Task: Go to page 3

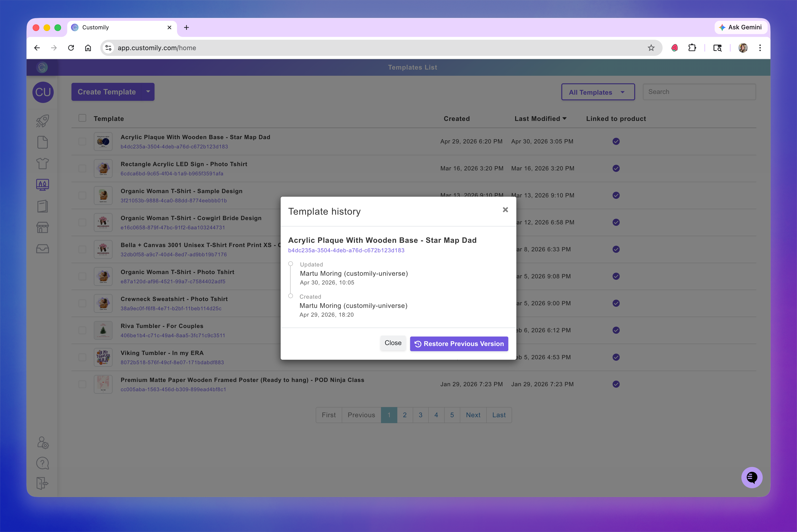Action: click(x=420, y=415)
